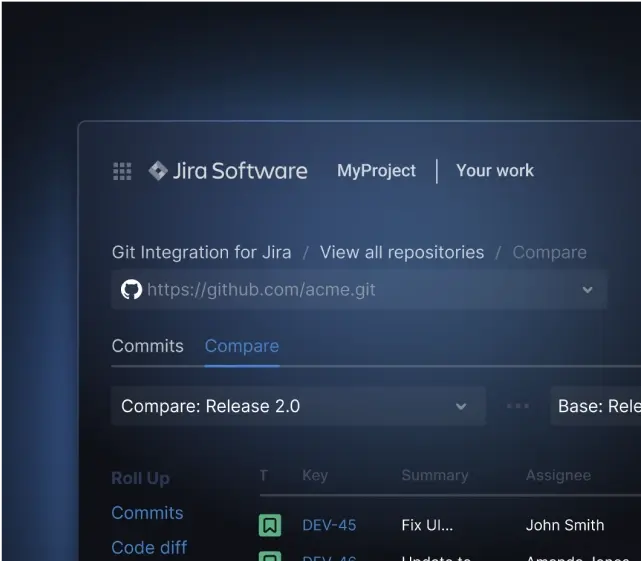Click the T column header
The height and width of the screenshot is (561, 641).
(x=264, y=475)
